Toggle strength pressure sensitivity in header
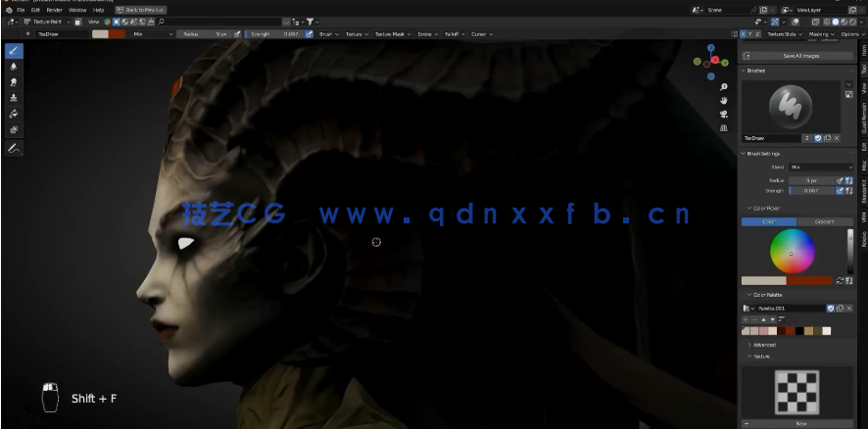Viewport: 868px width, 429px height. 309,34
